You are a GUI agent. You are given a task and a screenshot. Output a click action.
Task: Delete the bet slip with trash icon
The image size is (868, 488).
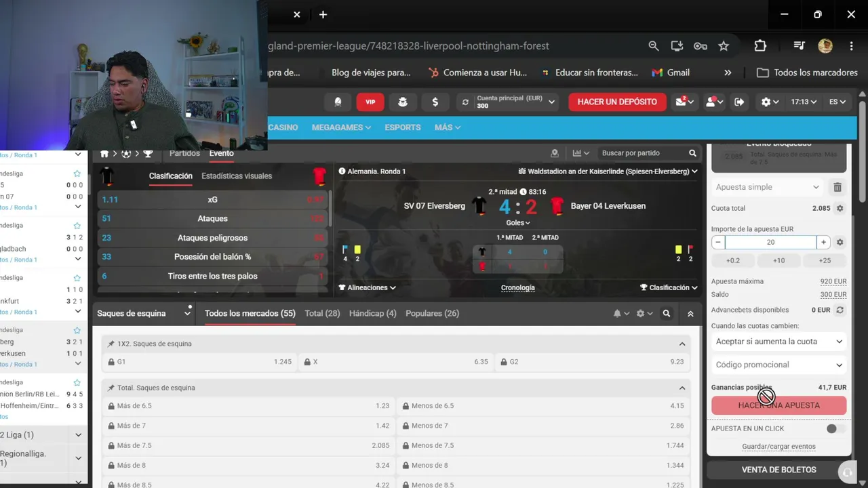click(837, 187)
